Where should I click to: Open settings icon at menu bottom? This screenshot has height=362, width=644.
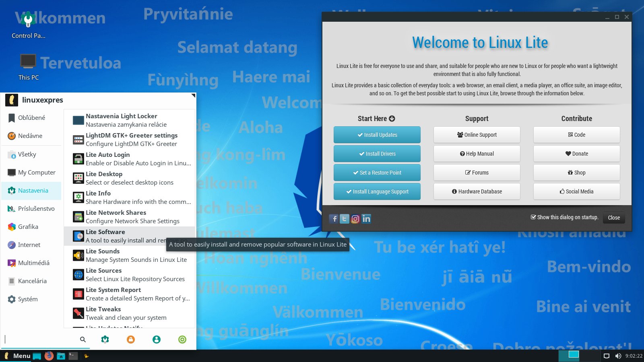(x=105, y=339)
